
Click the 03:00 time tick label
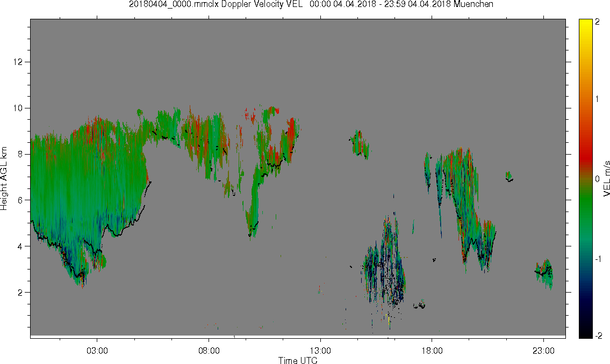pos(97,351)
